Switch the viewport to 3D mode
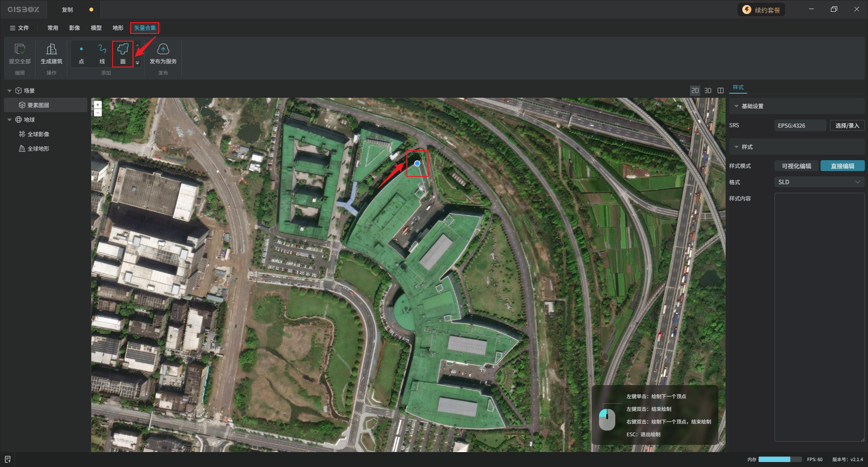 click(x=708, y=91)
